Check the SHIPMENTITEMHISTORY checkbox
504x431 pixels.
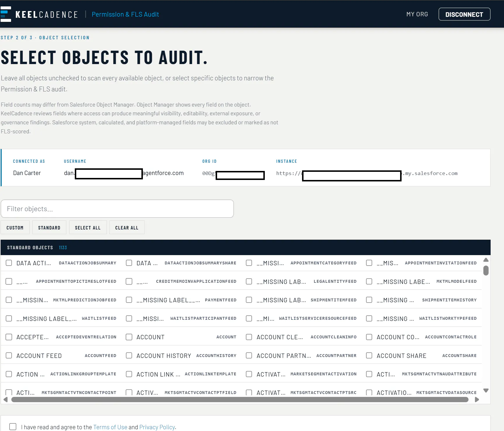point(369,300)
